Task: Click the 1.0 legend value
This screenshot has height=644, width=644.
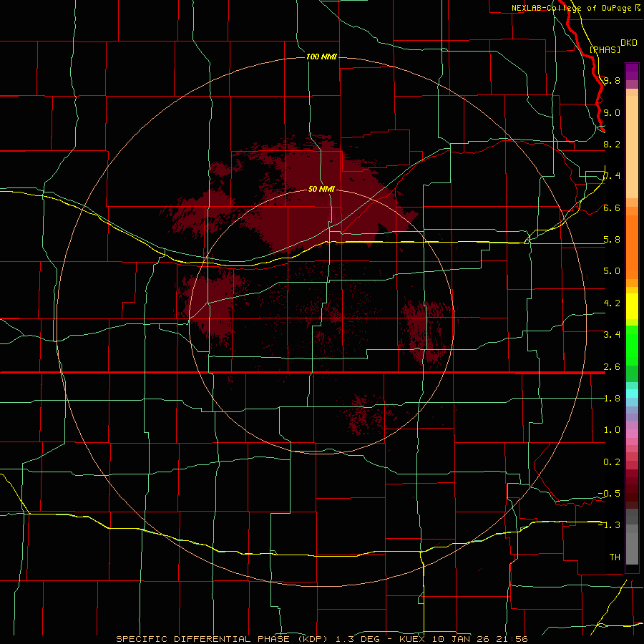Action: click(612, 430)
